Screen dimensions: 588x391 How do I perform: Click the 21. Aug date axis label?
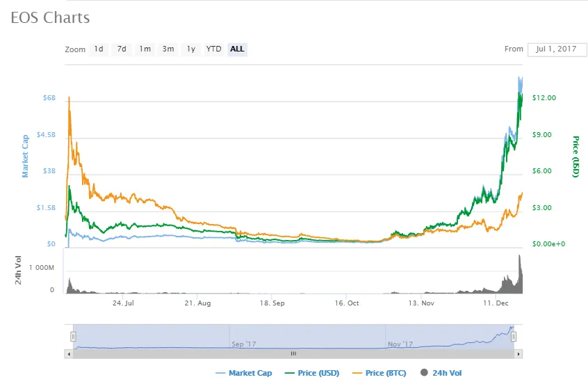[x=197, y=303]
